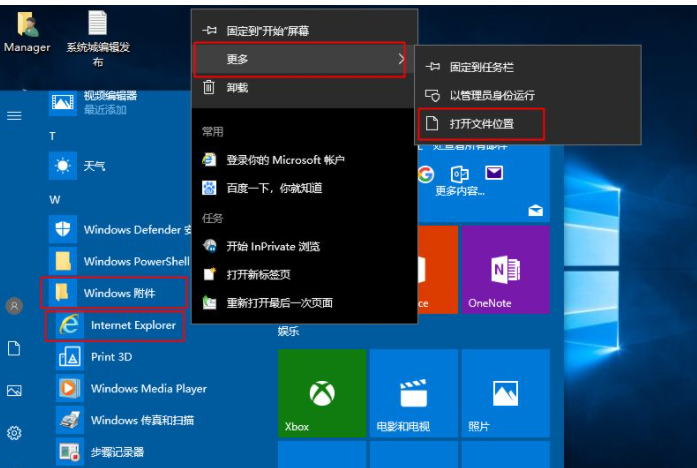
Task: Select 固定到任务栏 option
Action: (x=528, y=67)
